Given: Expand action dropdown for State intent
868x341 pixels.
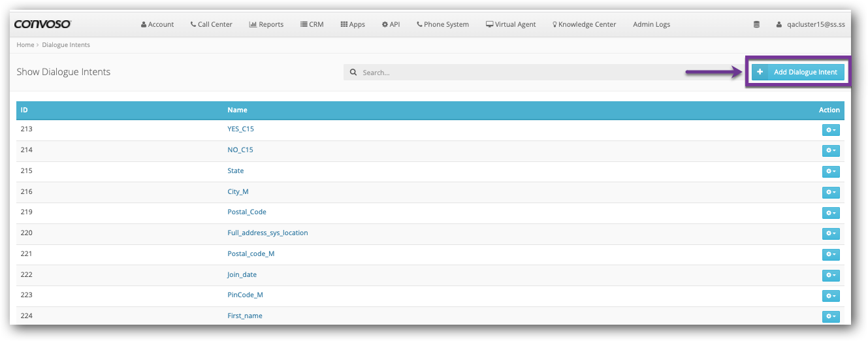Looking at the screenshot, I should click(830, 171).
